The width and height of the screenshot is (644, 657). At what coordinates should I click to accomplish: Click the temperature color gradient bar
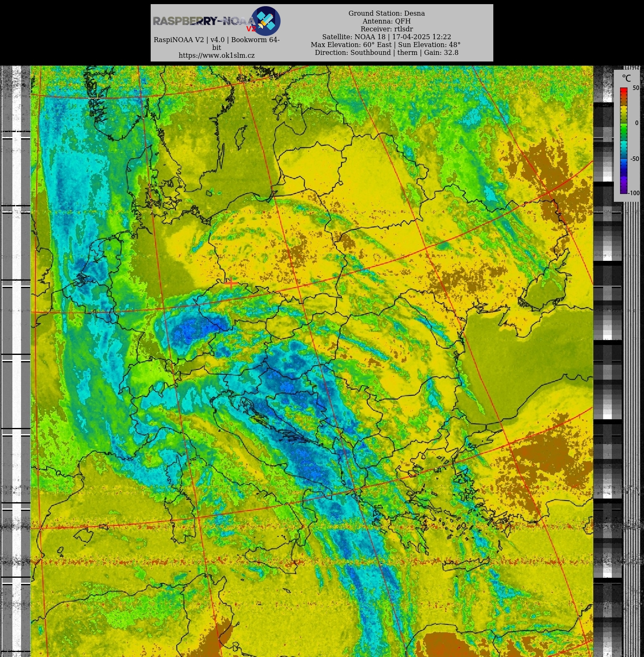(x=623, y=140)
